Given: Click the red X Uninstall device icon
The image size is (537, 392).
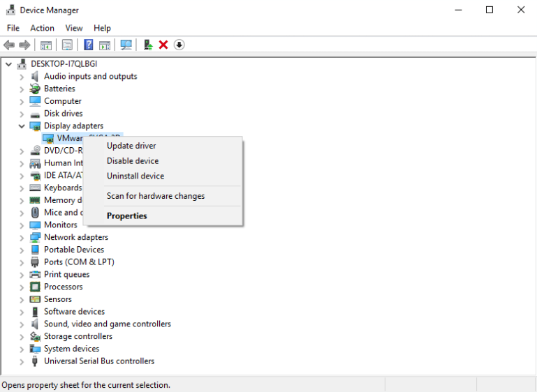Looking at the screenshot, I should [x=163, y=45].
